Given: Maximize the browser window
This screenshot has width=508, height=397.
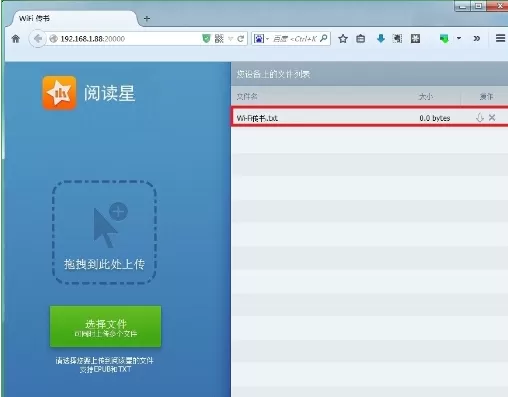Looking at the screenshot, I should pyautogui.click(x=478, y=6).
